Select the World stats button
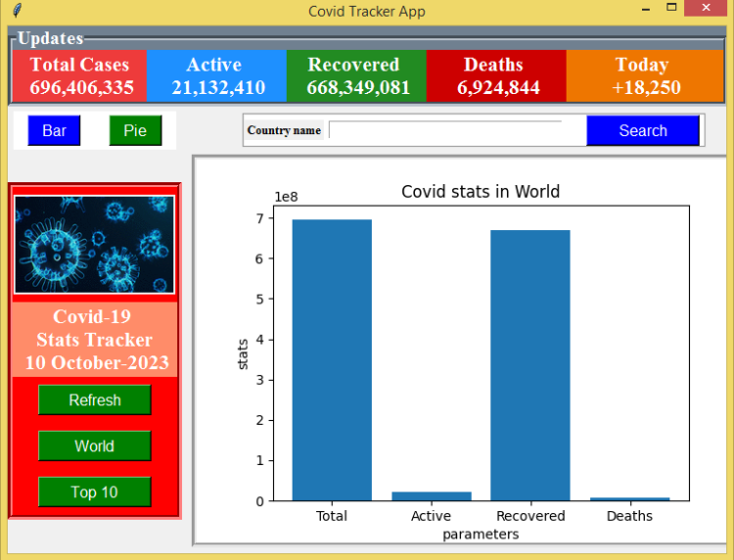 point(95,445)
